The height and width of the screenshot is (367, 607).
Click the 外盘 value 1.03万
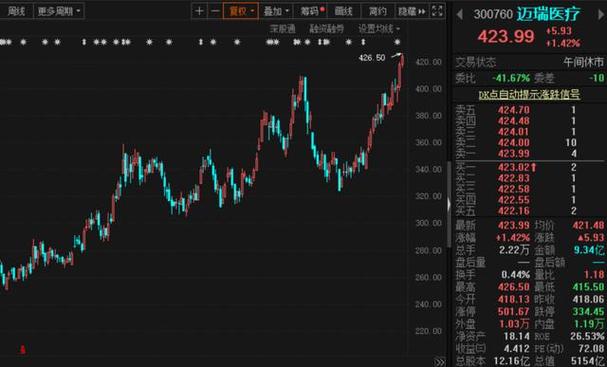tap(514, 324)
